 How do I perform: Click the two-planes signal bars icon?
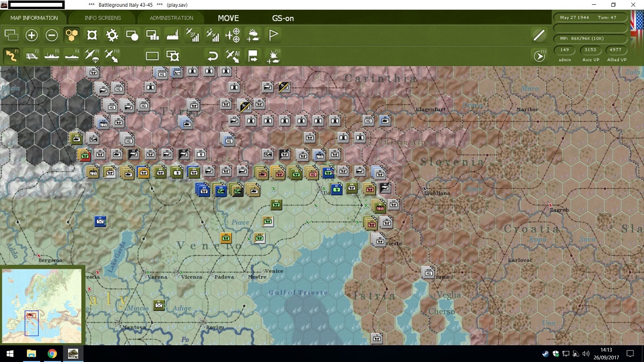click(x=213, y=35)
